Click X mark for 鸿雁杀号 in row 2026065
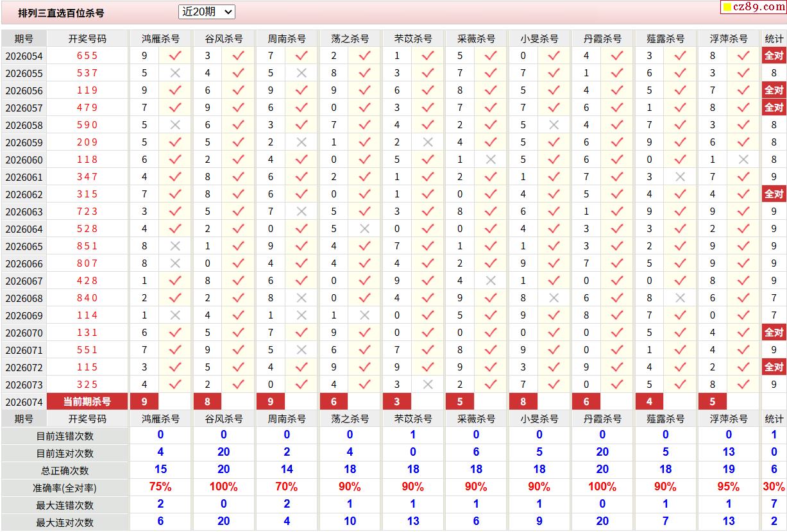 pos(175,246)
